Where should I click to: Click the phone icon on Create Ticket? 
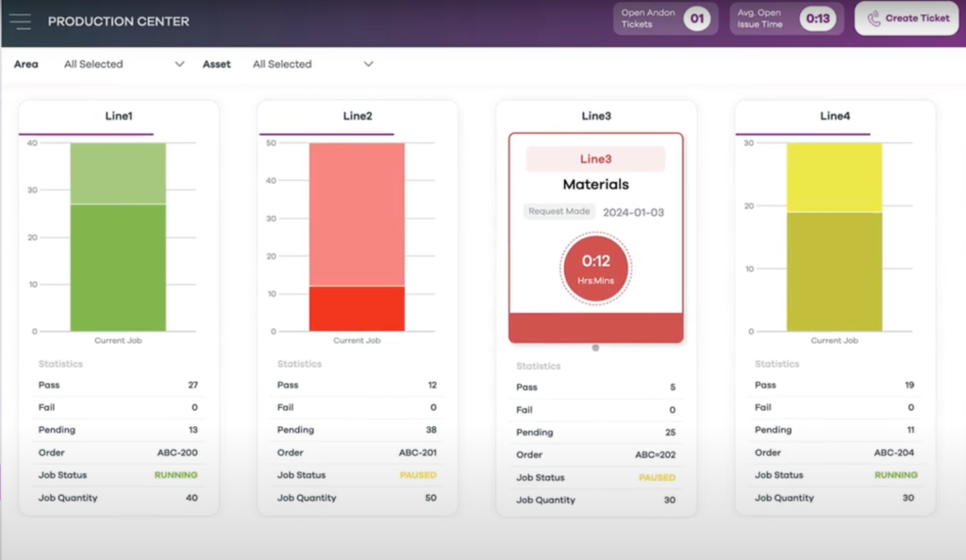[x=872, y=19]
